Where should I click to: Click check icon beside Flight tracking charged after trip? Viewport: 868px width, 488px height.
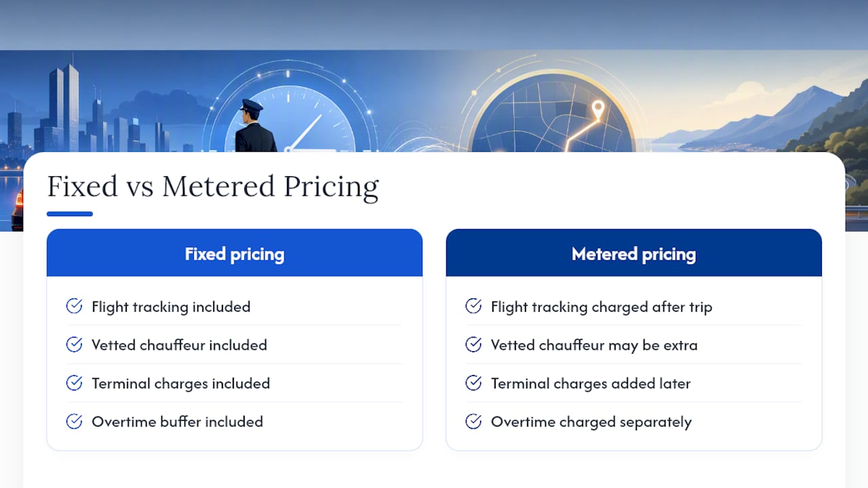click(x=473, y=306)
